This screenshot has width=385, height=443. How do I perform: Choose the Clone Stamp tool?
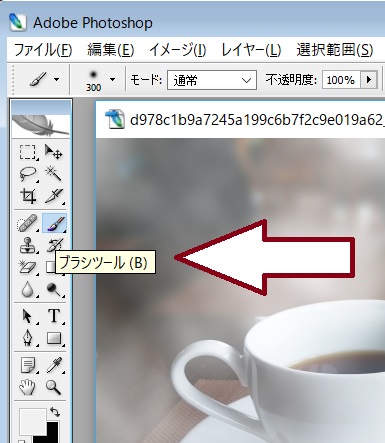(x=27, y=245)
